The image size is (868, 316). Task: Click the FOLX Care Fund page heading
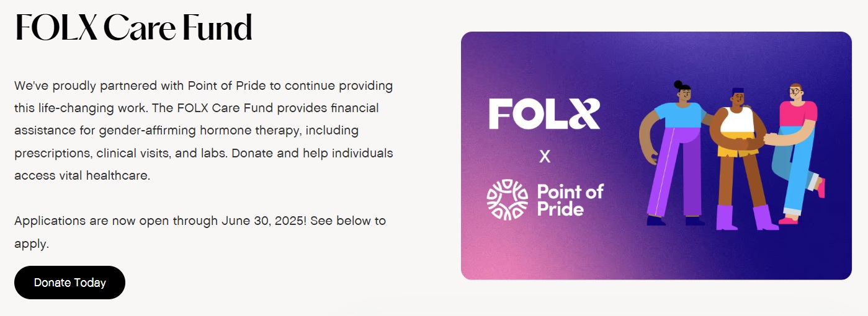pyautogui.click(x=133, y=28)
